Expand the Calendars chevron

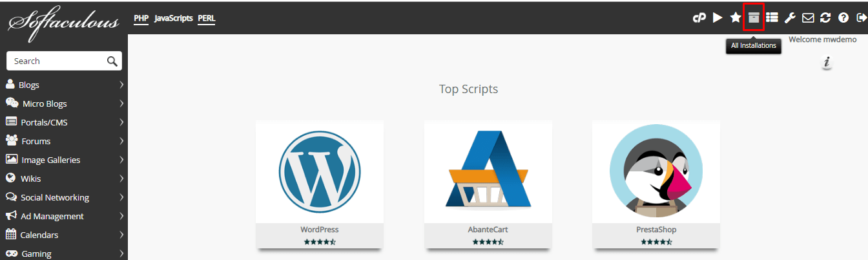(121, 235)
